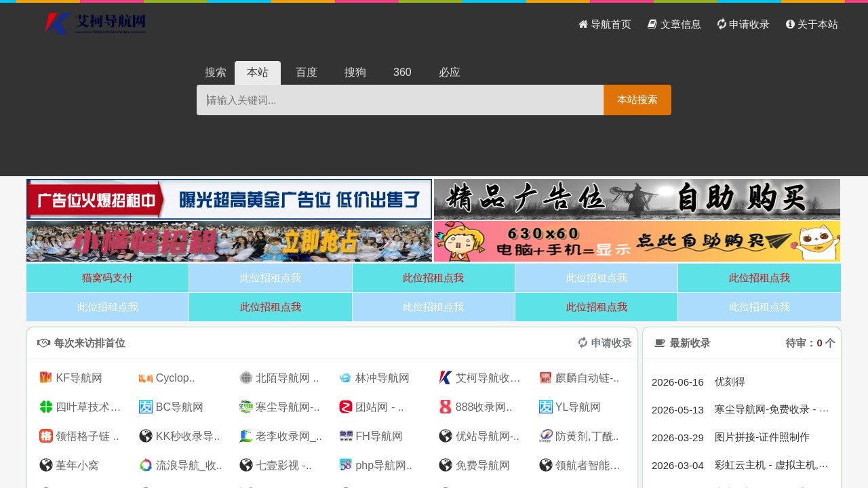Switch to the 必应 search tab
Image resolution: width=868 pixels, height=488 pixels.
coord(450,73)
